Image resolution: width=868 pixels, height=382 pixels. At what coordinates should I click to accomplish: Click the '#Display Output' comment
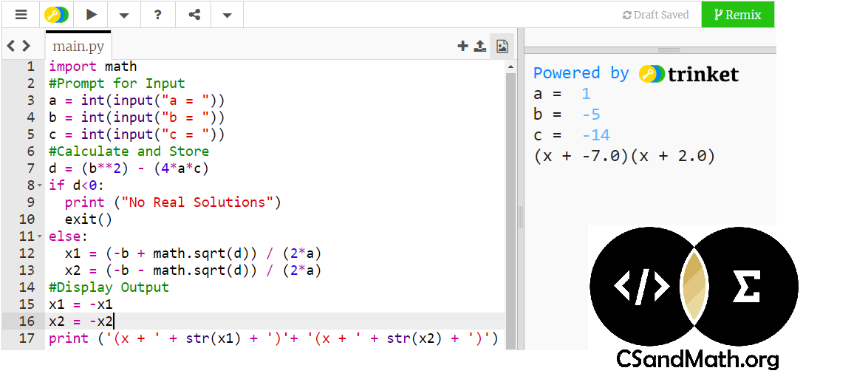(109, 287)
